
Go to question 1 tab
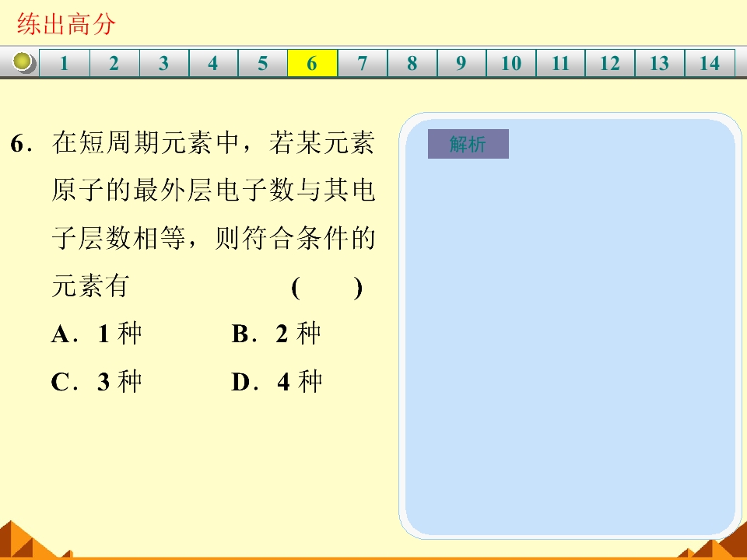coord(65,64)
